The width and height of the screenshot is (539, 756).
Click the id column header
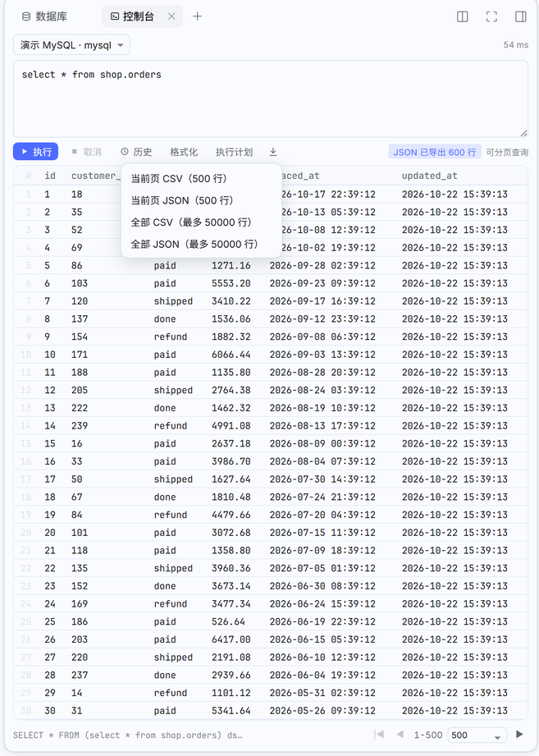point(50,176)
